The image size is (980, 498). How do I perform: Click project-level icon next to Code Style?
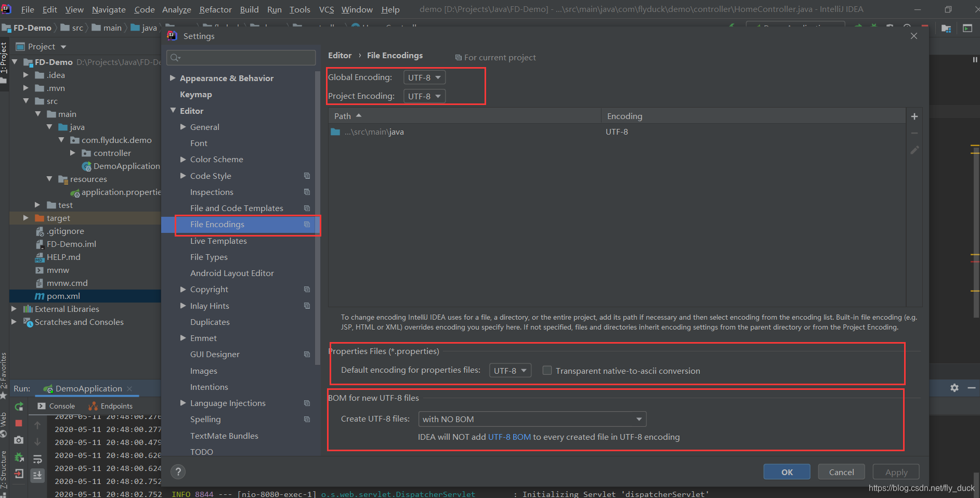pos(307,176)
